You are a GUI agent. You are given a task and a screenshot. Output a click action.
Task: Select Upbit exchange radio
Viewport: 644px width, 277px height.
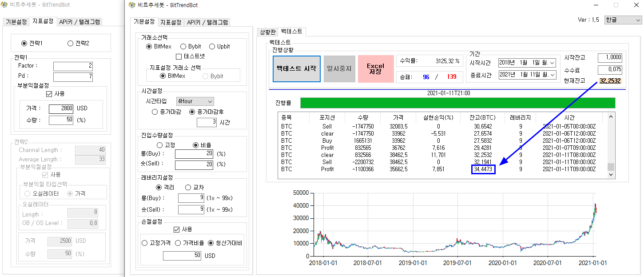click(x=212, y=46)
